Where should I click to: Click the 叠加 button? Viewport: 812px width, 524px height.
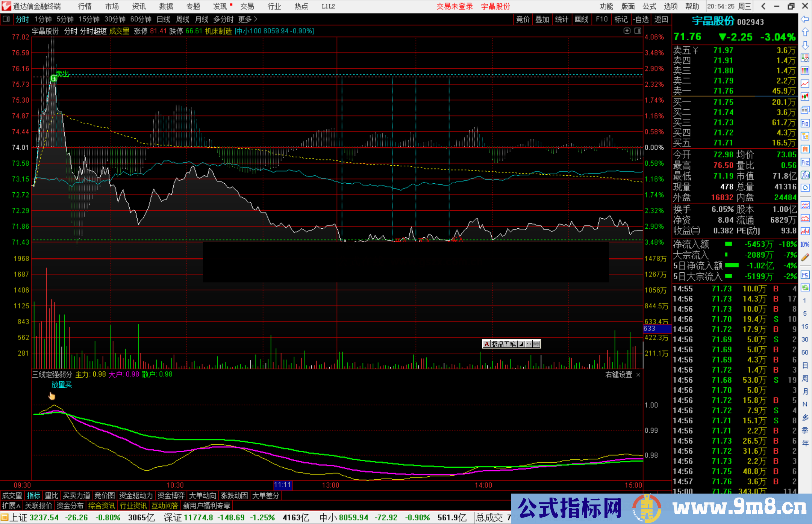click(542, 19)
